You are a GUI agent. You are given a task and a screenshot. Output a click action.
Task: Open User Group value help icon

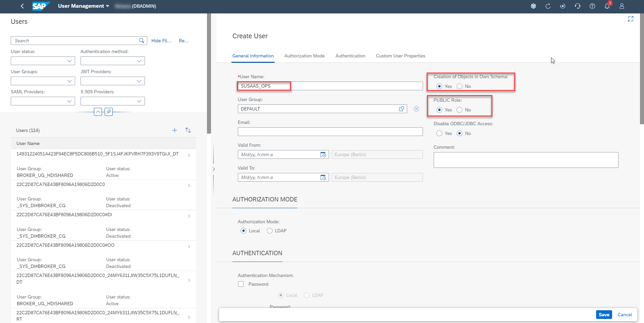click(x=401, y=109)
